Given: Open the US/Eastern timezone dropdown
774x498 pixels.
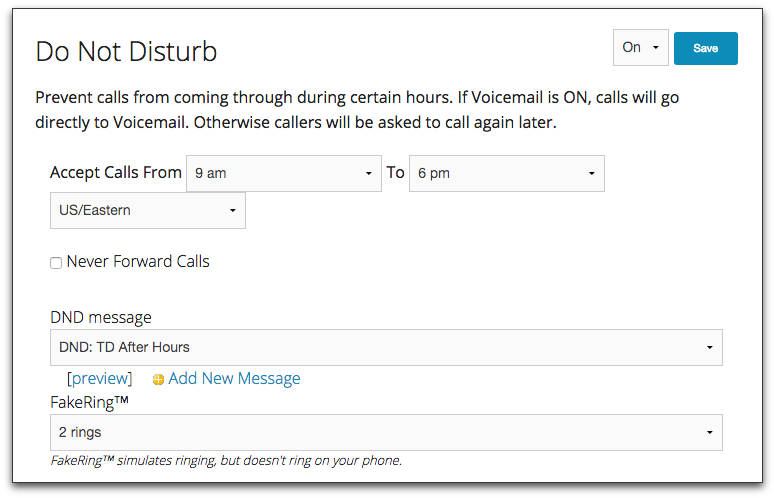Looking at the screenshot, I should (148, 210).
